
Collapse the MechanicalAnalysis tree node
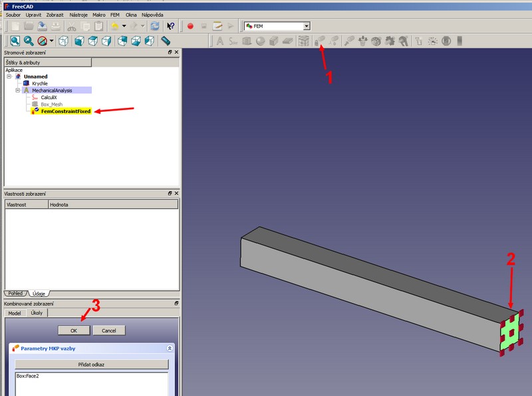coord(17,90)
